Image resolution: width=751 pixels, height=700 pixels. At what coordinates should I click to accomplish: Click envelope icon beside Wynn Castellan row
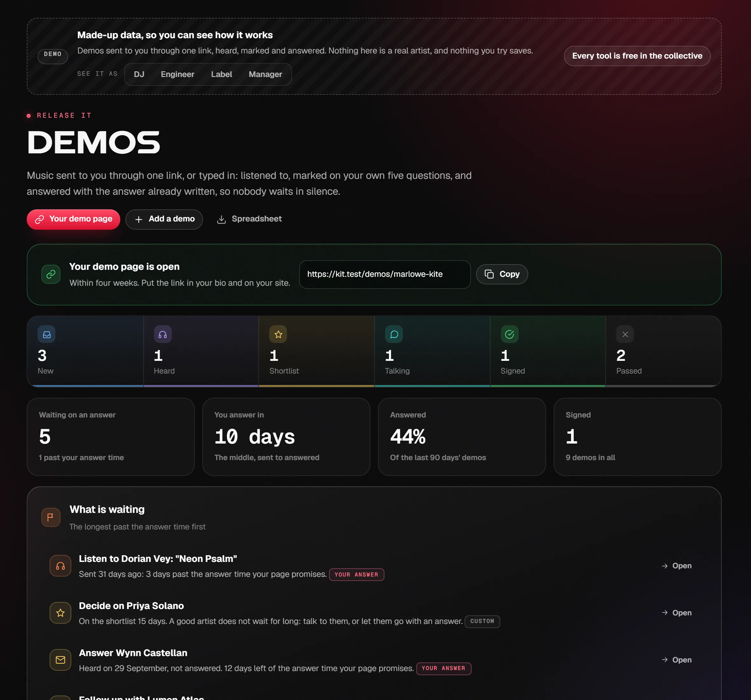60,660
